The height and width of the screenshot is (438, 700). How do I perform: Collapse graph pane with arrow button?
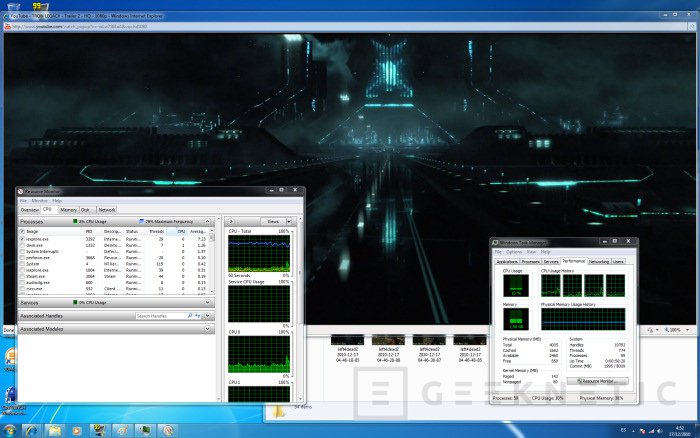[x=231, y=221]
